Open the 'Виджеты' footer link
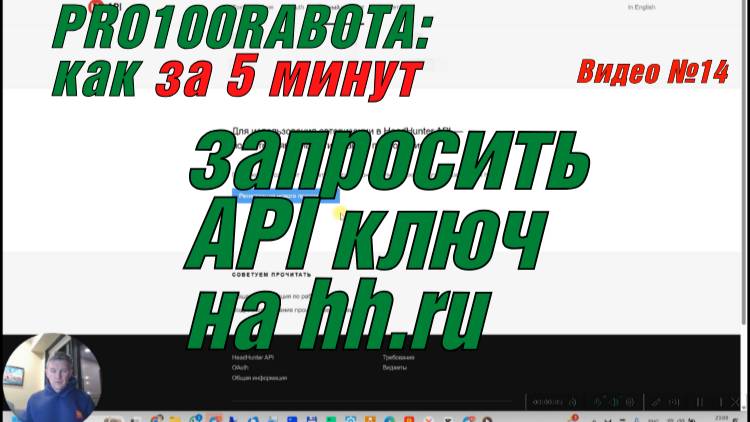 [395, 367]
